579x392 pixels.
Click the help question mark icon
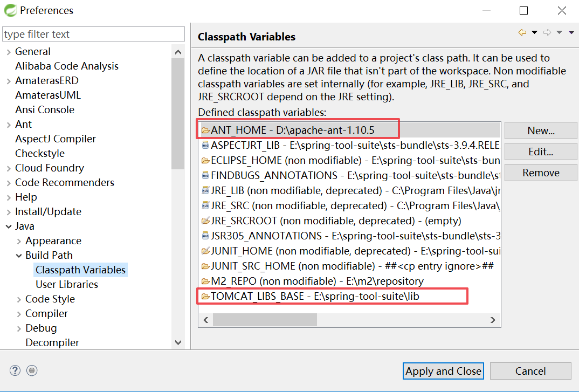coord(15,370)
